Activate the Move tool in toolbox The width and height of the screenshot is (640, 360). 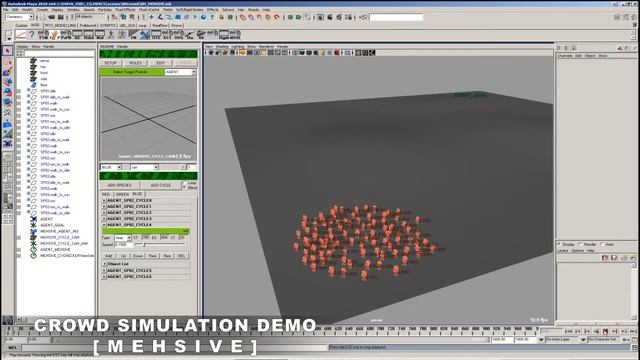point(7,82)
